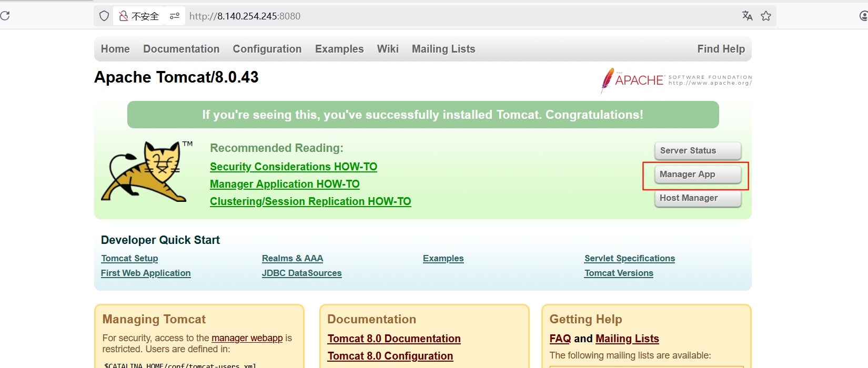Open the Documentation nav item
Screen dimensions: 868x368
pyautogui.click(x=181, y=49)
